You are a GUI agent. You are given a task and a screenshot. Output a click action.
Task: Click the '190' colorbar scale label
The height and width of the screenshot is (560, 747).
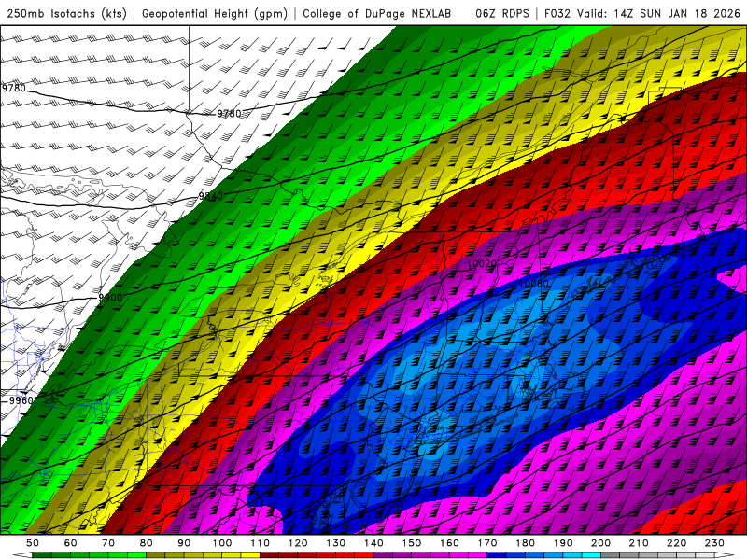tap(563, 543)
